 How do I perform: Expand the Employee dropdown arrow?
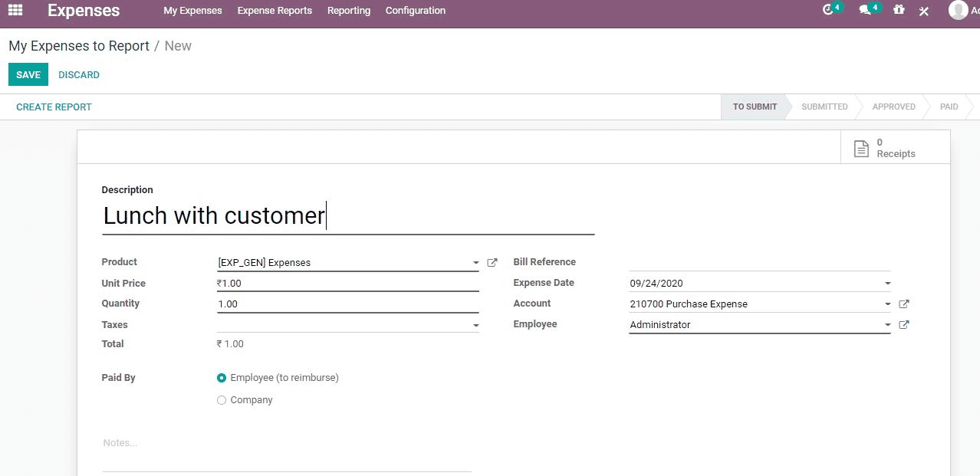[x=887, y=325]
